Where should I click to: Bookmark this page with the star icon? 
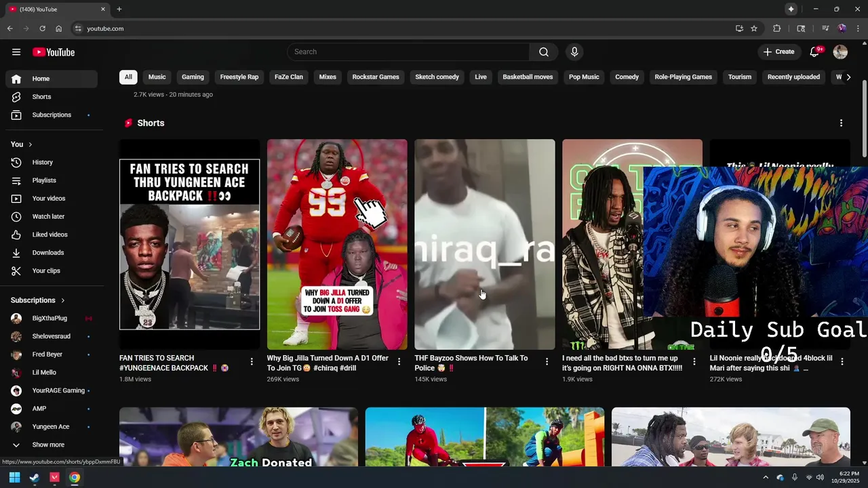tap(754, 28)
